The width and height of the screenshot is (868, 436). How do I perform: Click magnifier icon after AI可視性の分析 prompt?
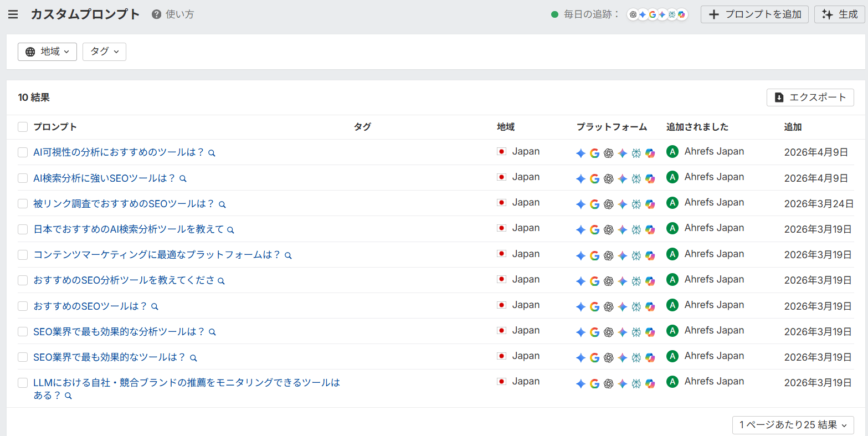[212, 153]
